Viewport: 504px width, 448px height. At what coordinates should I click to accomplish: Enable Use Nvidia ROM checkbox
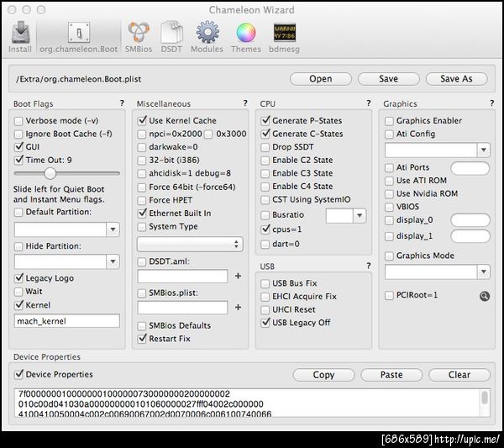389,194
